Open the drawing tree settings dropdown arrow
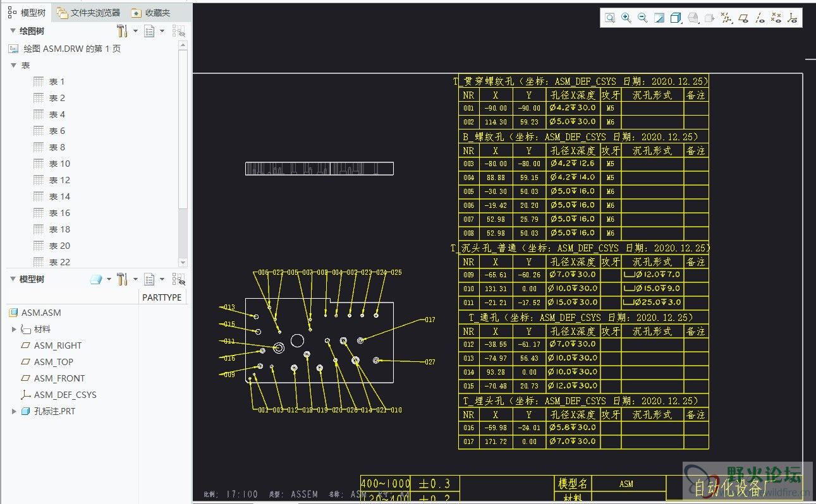Screen dimensions: 816x504 tap(135, 31)
